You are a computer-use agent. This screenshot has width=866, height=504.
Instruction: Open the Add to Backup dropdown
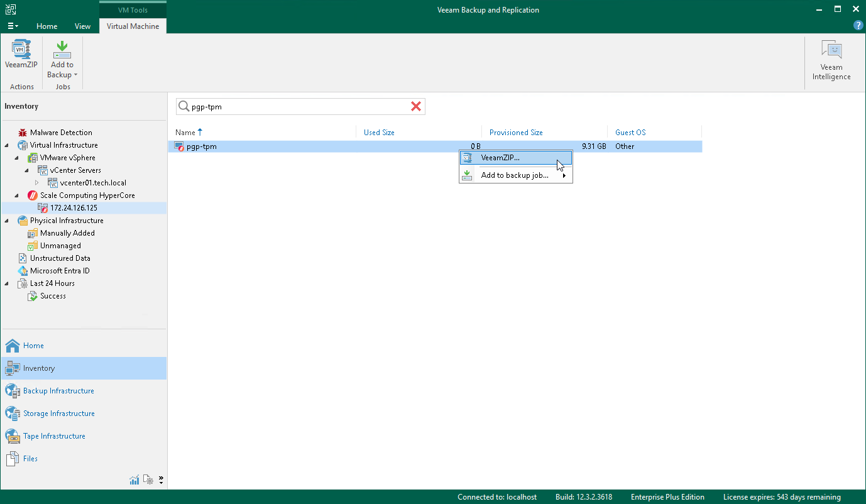click(x=62, y=60)
